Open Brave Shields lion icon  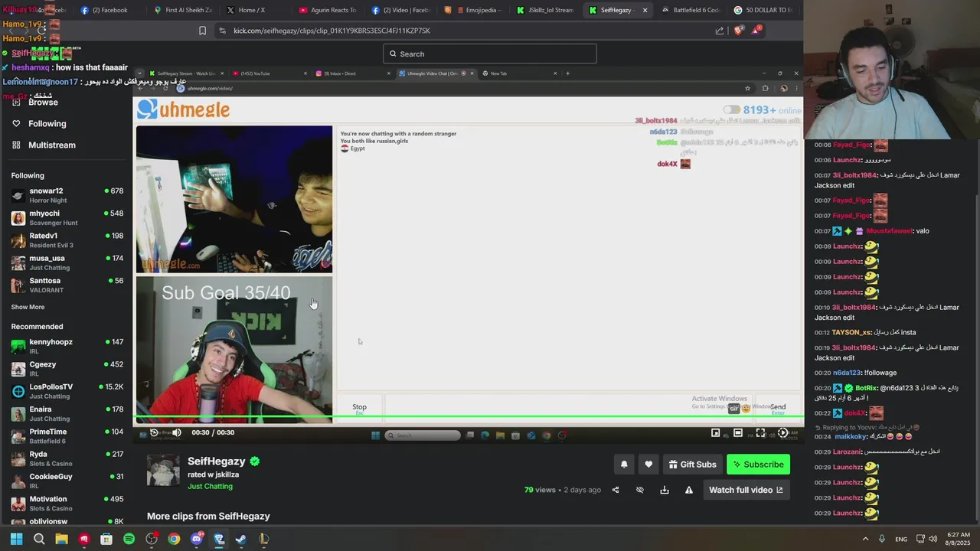[738, 31]
